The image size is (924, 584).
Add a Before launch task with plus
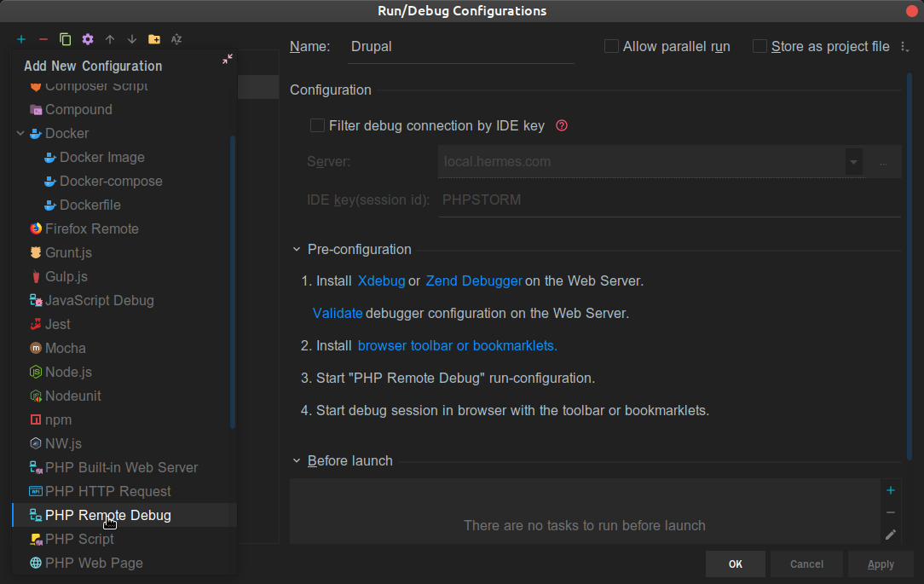891,490
